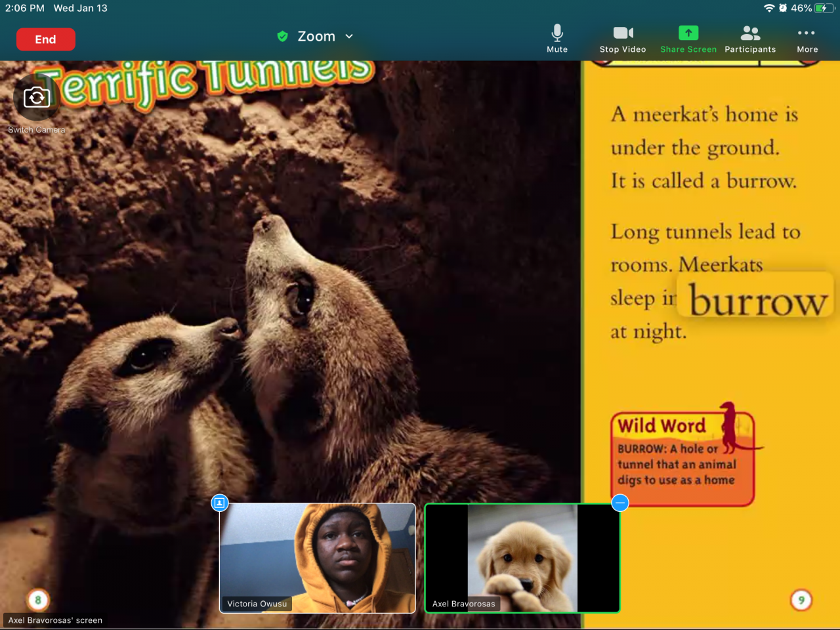Select Axel Bravorosas' video thumbnail
The height and width of the screenshot is (630, 840).
point(522,558)
